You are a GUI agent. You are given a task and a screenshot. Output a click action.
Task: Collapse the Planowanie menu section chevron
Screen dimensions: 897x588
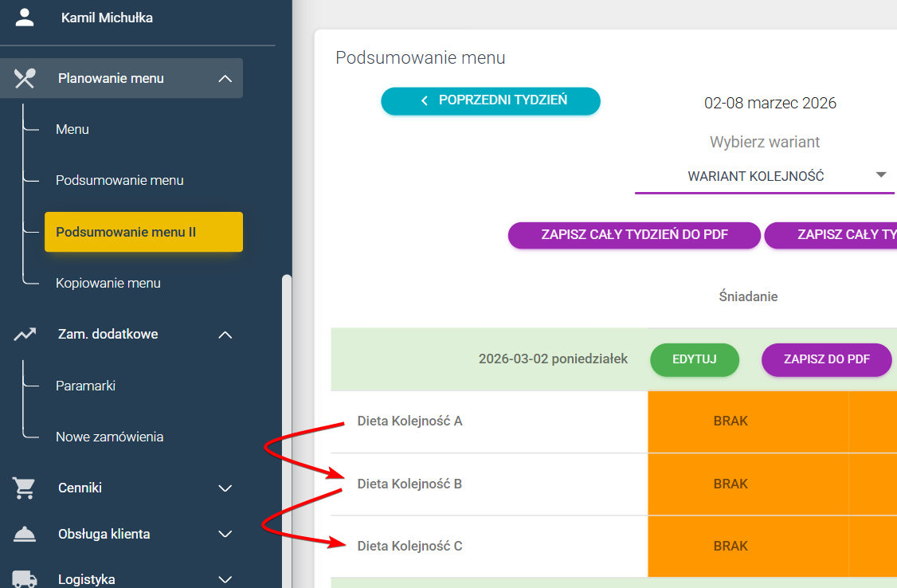tap(225, 78)
